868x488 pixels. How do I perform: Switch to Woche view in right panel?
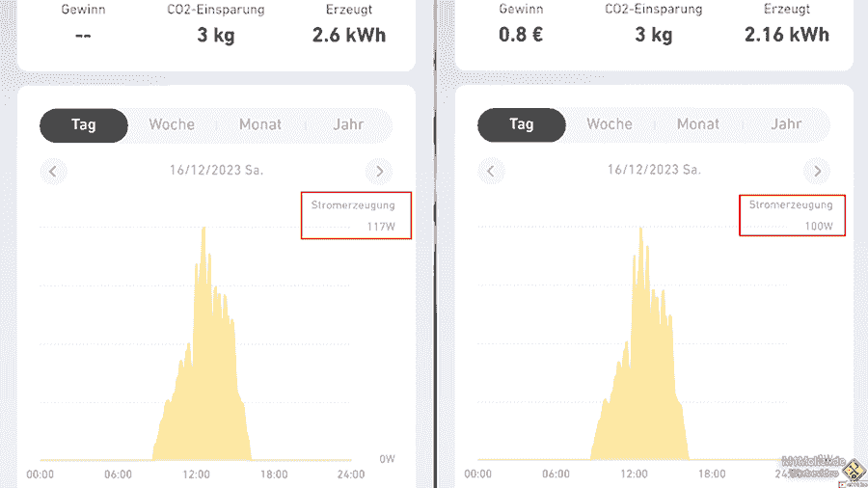(x=610, y=124)
